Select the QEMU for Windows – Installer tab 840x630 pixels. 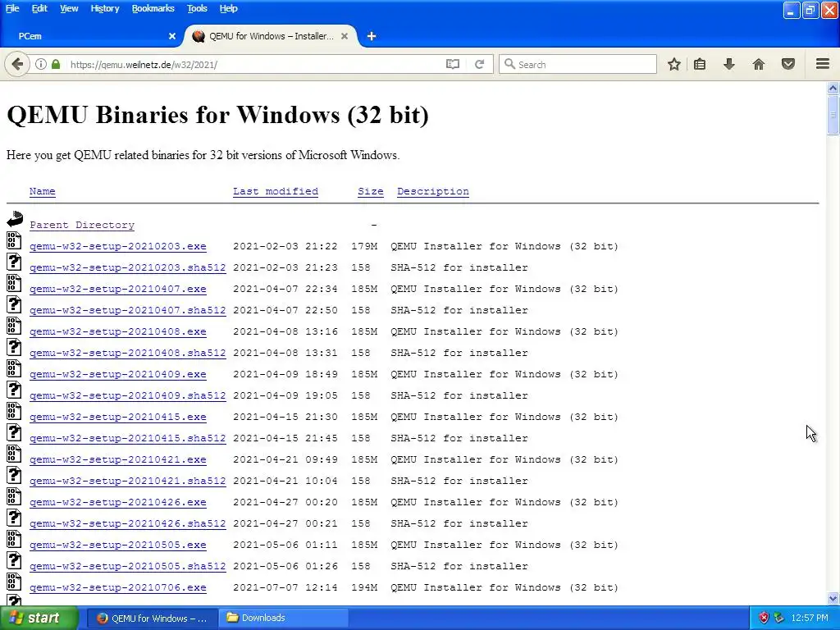coord(271,36)
